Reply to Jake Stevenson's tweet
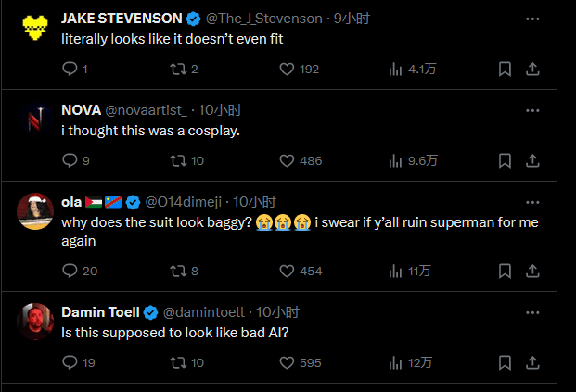This screenshot has height=392, width=576. 70,69
